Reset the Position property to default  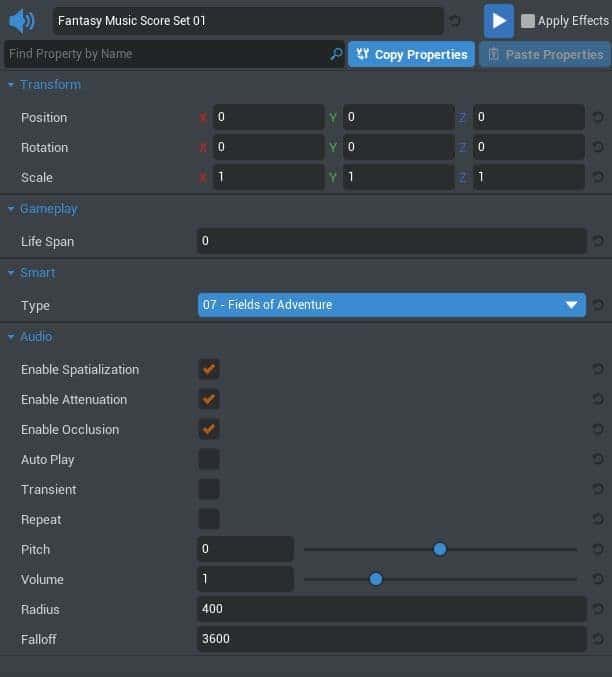pyautogui.click(x=598, y=118)
